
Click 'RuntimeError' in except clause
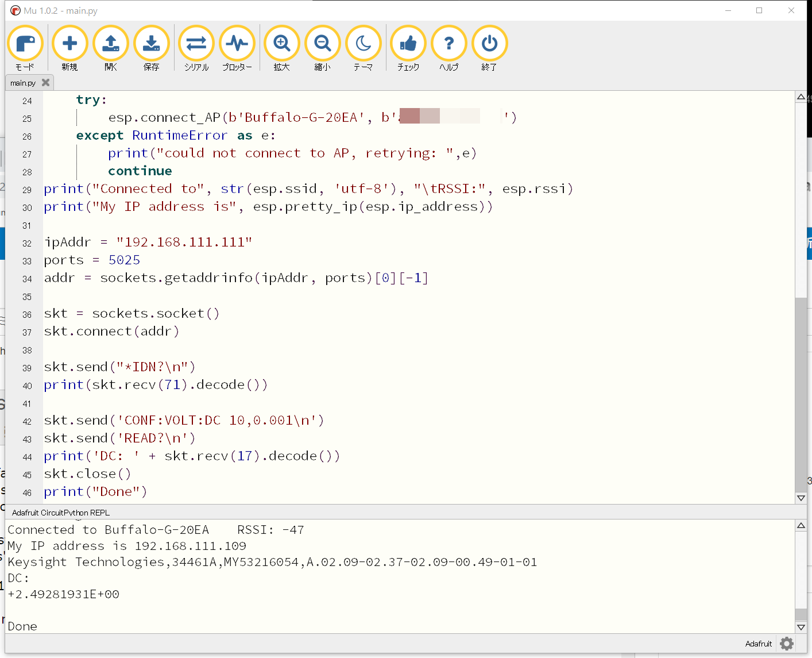pos(180,136)
